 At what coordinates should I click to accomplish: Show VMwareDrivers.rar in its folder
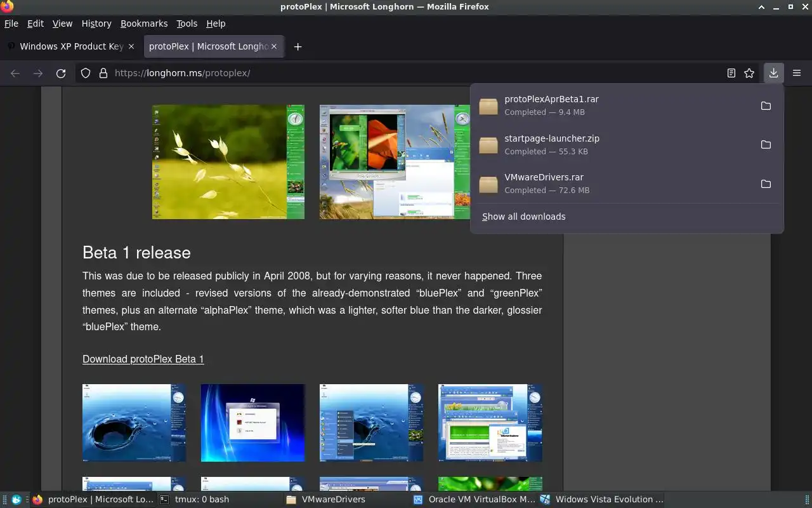[766, 184]
